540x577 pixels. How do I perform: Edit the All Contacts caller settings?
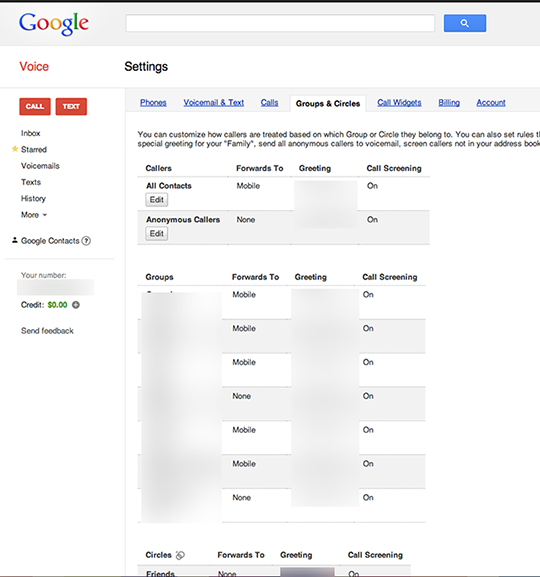coord(156,200)
